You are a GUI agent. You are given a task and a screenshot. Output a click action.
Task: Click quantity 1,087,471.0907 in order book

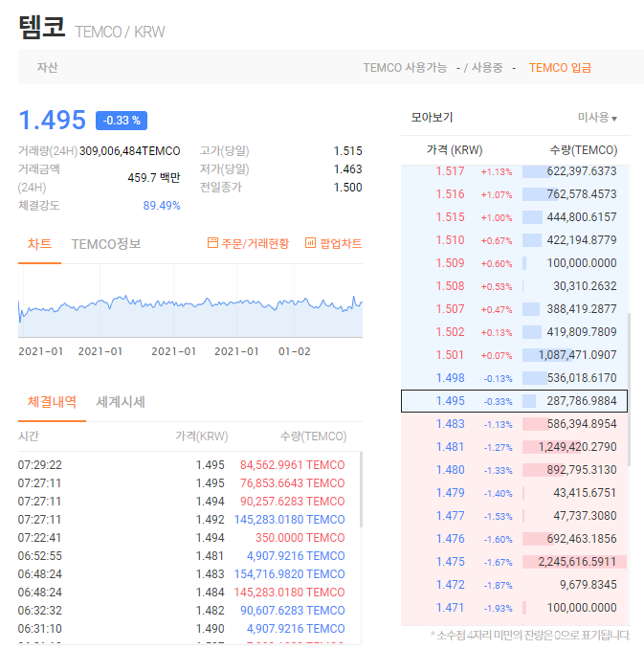tap(577, 355)
